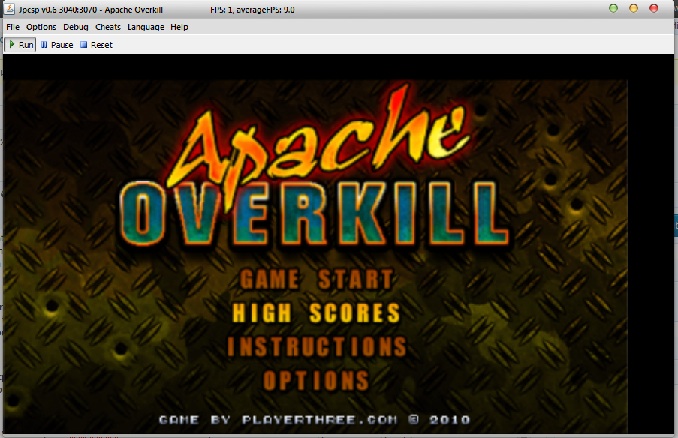Click the Jpcsp Java icon in title bar

tap(9, 9)
